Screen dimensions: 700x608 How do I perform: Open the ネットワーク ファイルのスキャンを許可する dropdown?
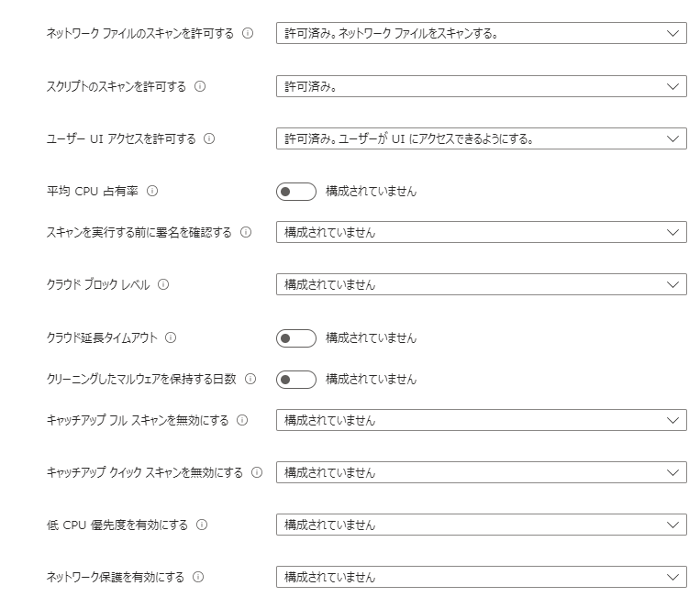click(x=481, y=34)
